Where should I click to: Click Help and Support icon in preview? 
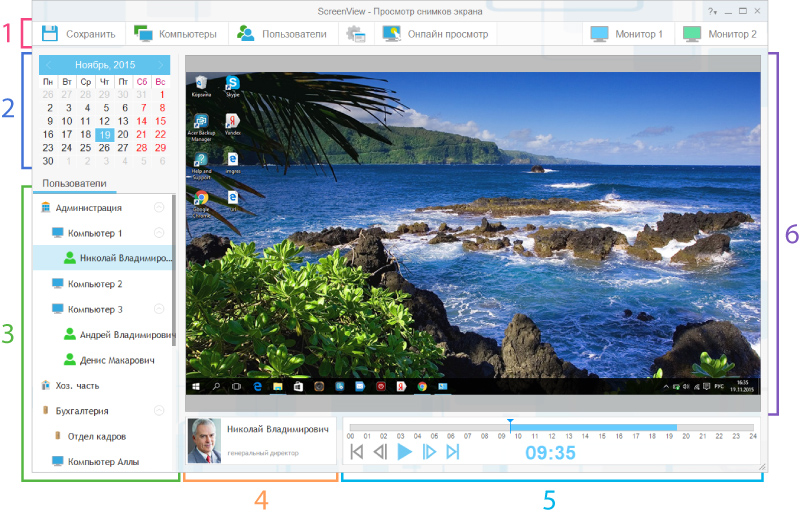(201, 166)
